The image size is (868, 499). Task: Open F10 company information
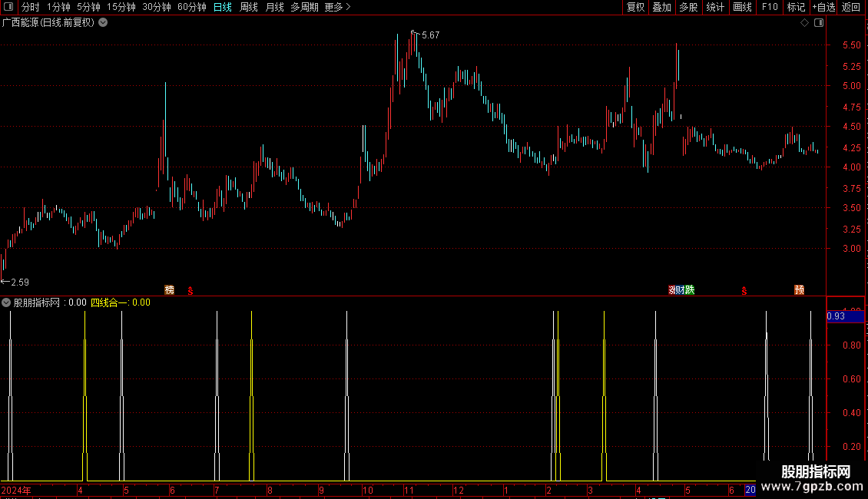[770, 7]
